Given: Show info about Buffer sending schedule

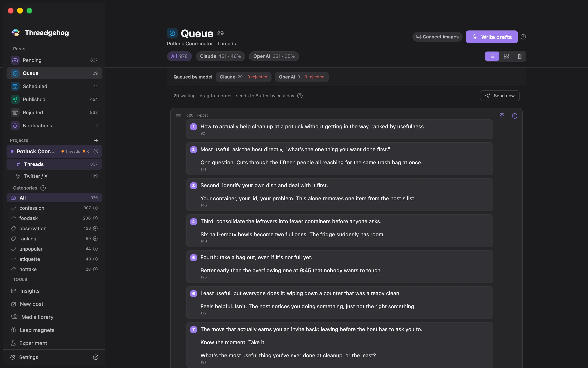Looking at the screenshot, I should [x=300, y=96].
